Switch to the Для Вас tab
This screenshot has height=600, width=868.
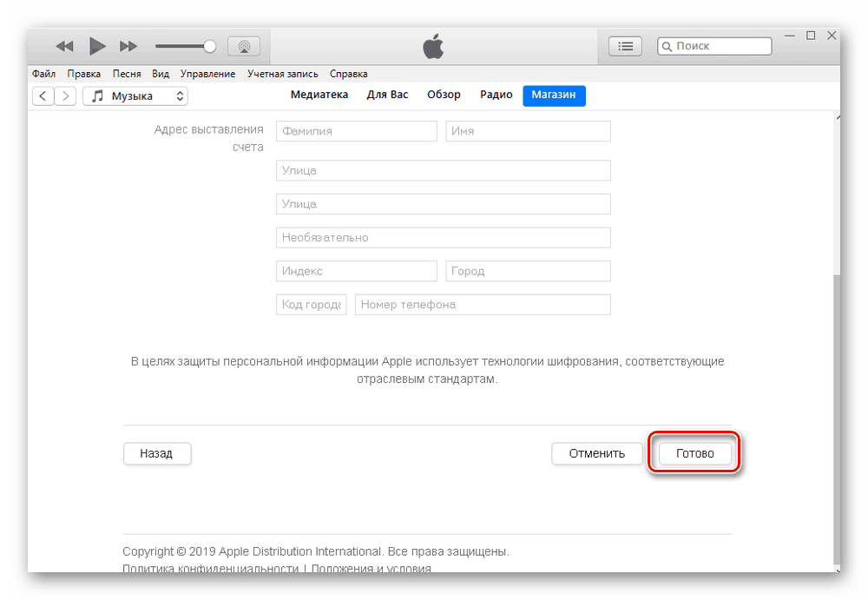(x=387, y=95)
